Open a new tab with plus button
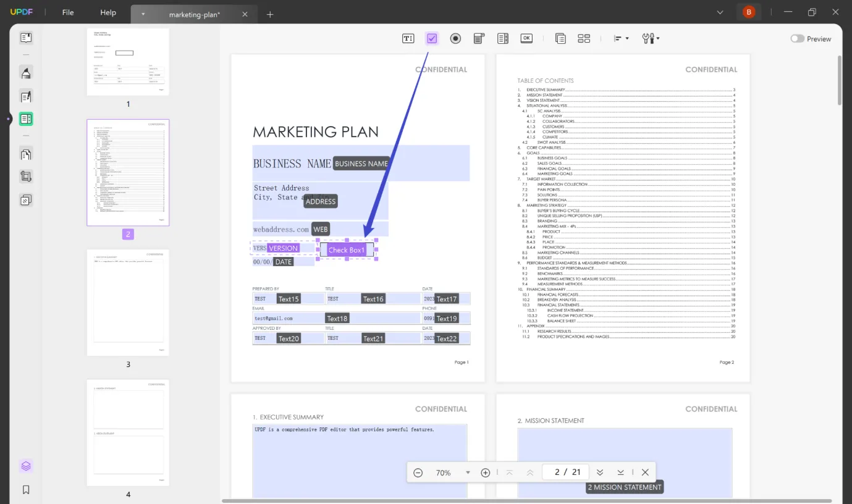852x504 pixels. [270, 14]
